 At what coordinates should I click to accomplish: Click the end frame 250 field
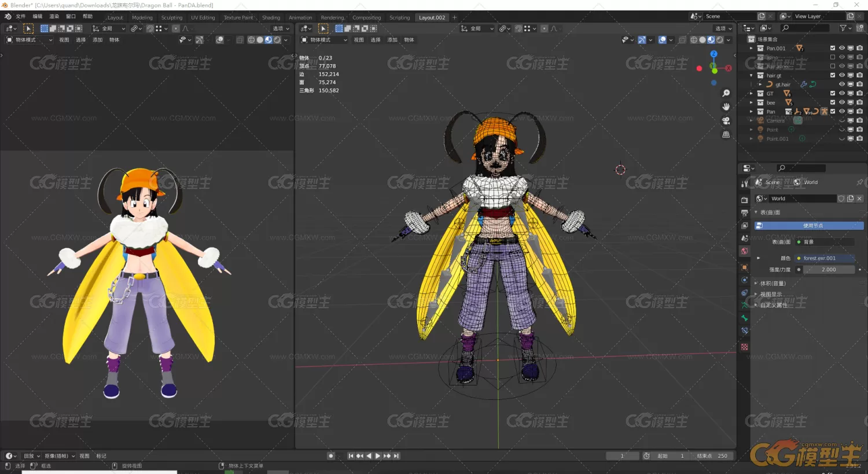point(713,456)
